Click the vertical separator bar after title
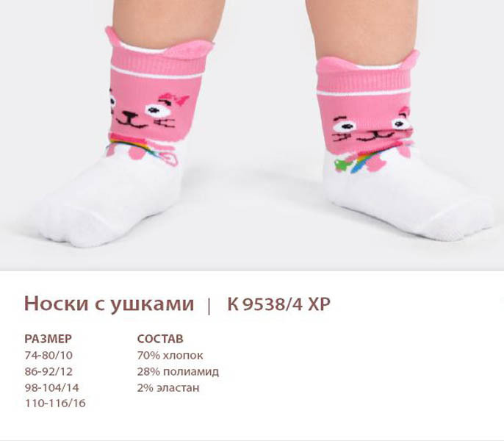Viewport: 504px width, 441px height. pyautogui.click(x=209, y=306)
